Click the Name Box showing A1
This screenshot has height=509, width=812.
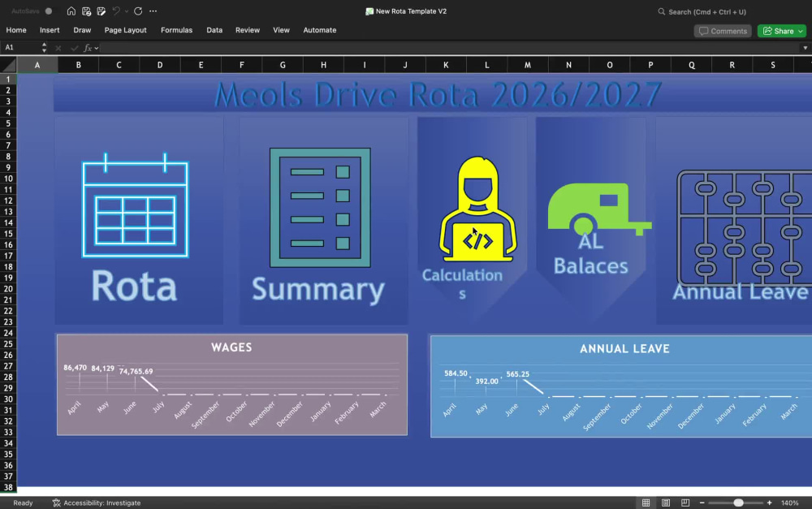coord(19,47)
